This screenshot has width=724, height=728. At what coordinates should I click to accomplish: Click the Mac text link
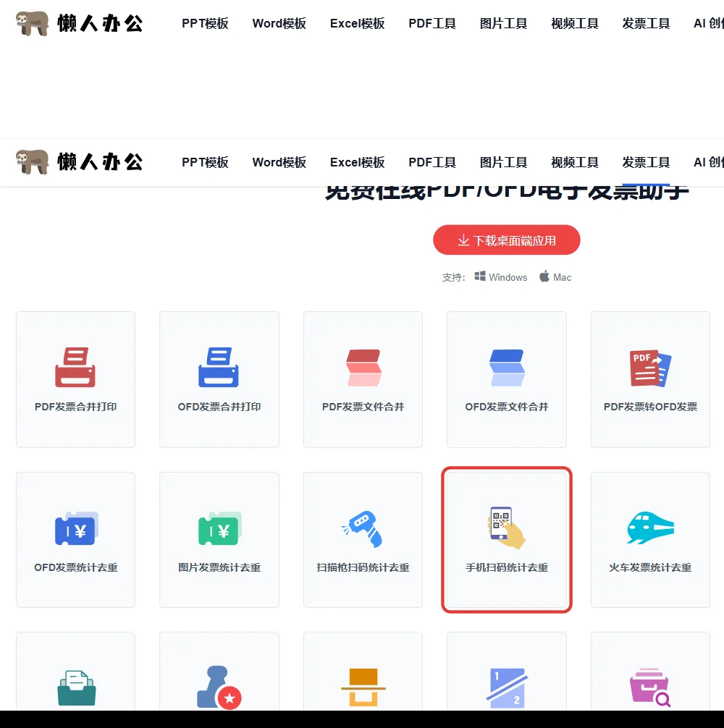(x=562, y=277)
